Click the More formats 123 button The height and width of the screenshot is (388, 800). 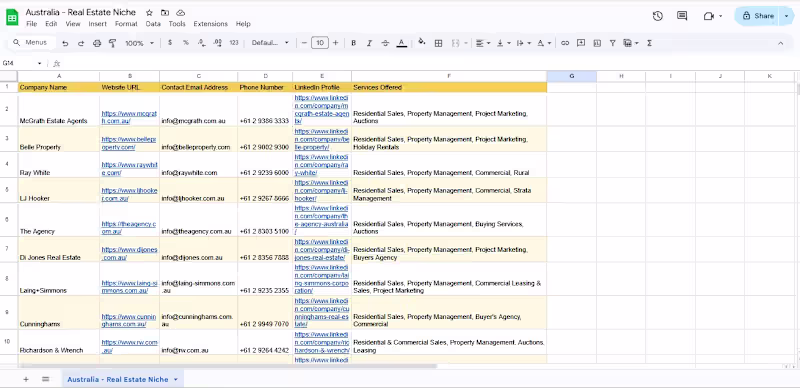coord(234,43)
